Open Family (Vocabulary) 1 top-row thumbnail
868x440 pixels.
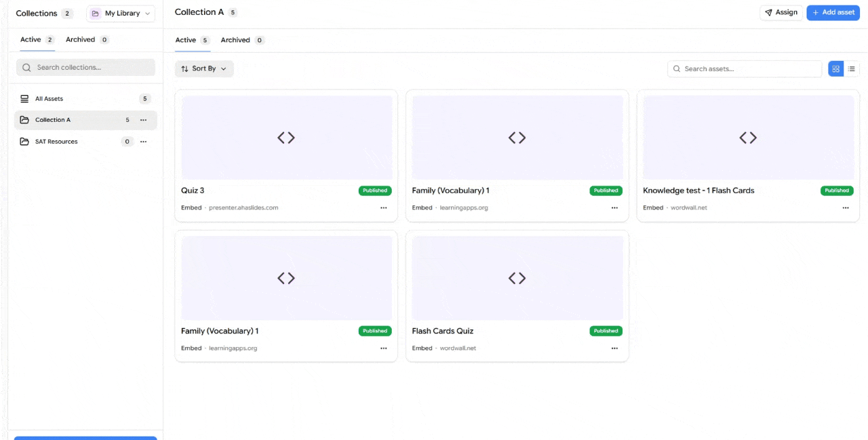[x=517, y=138]
